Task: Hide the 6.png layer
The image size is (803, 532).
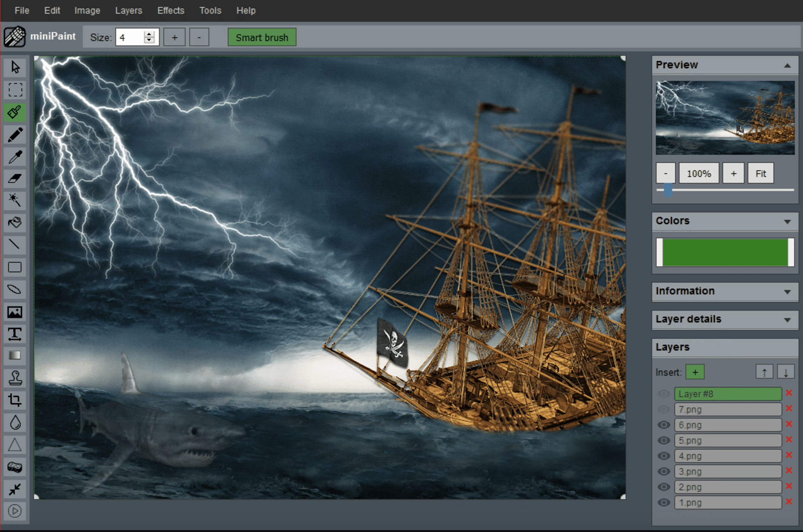Action: (664, 425)
